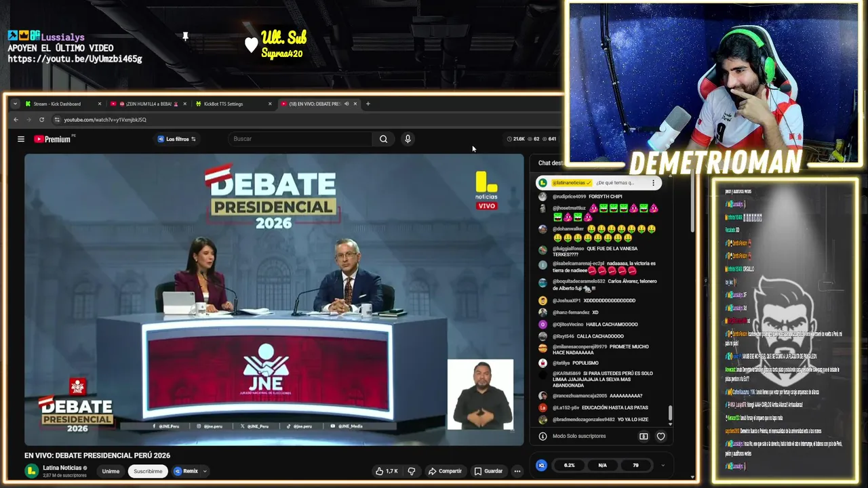Click @JoshuaXP1 chat message
Screen dimensions: 868x488
pos(594,300)
